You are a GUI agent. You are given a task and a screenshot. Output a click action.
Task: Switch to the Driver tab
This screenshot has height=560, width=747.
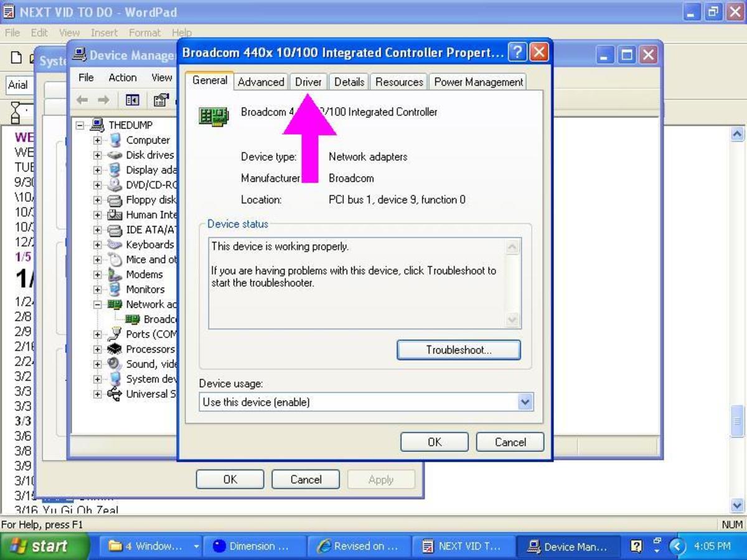pyautogui.click(x=308, y=82)
